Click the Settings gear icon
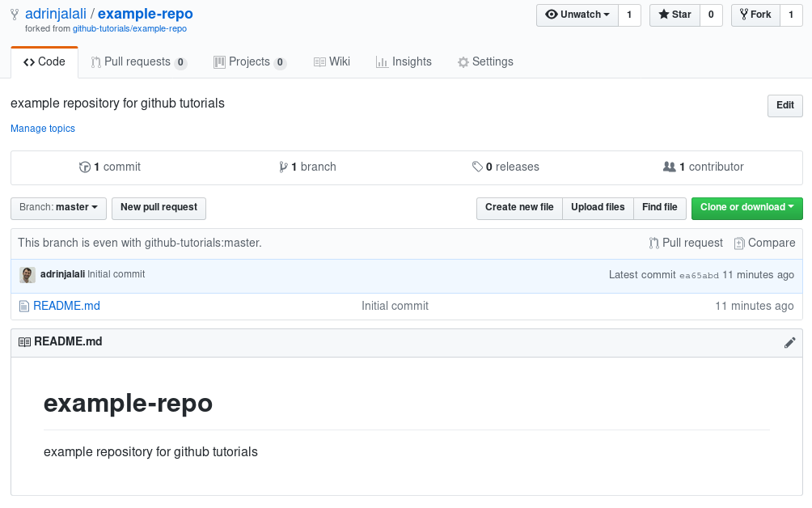 click(463, 62)
